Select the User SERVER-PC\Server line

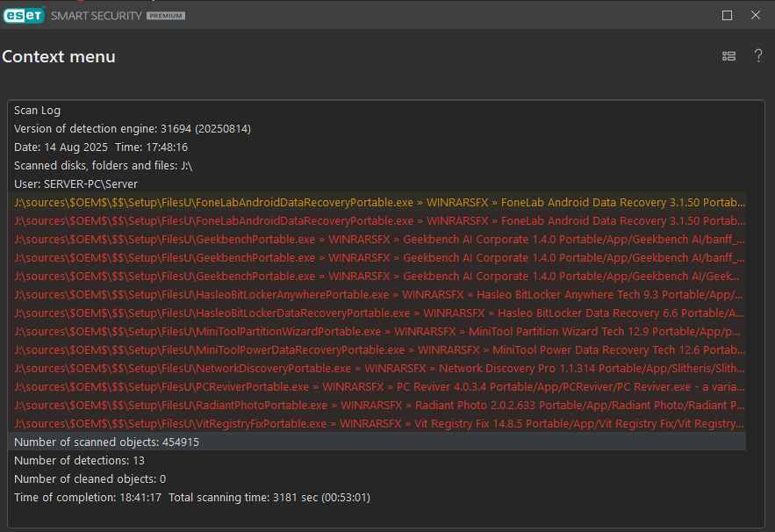pos(377,184)
